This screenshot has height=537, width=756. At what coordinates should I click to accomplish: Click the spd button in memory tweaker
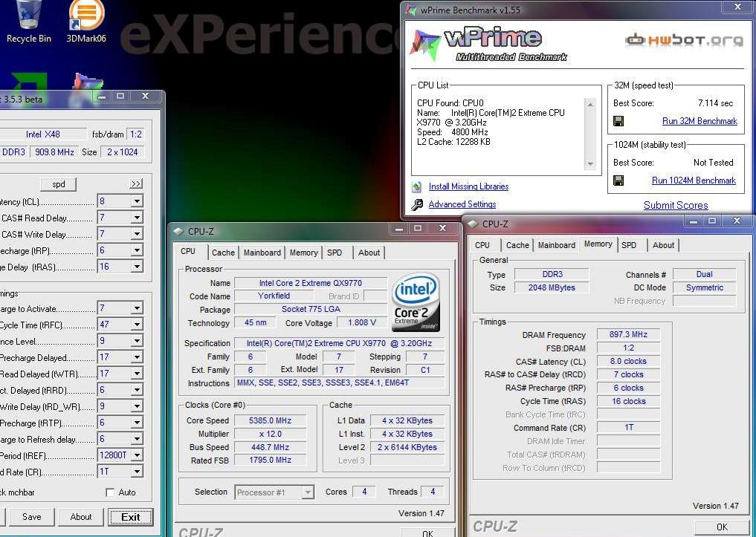click(58, 184)
